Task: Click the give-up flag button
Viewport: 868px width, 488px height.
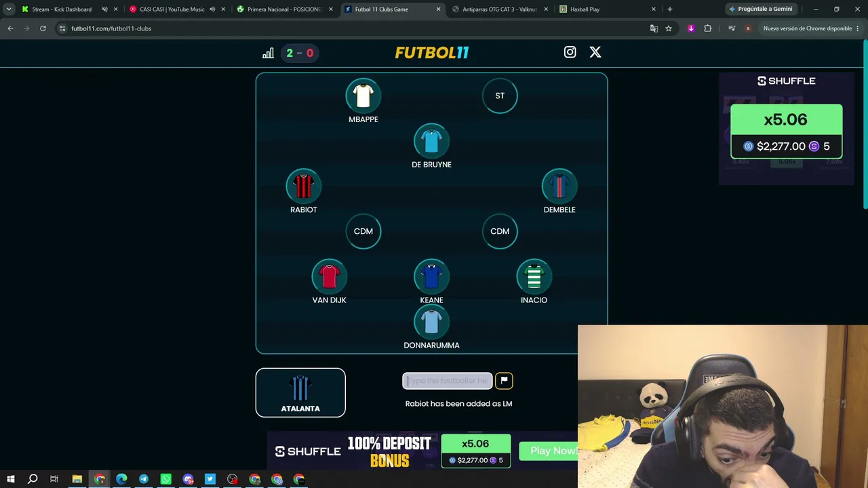Action: 504,381
